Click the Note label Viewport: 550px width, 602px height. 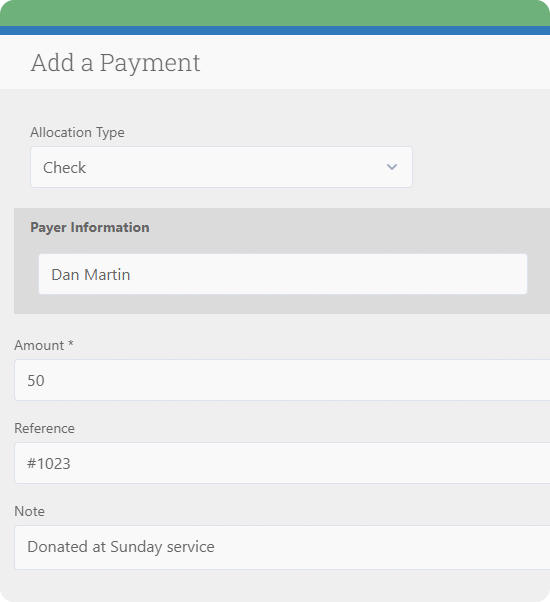[30, 511]
